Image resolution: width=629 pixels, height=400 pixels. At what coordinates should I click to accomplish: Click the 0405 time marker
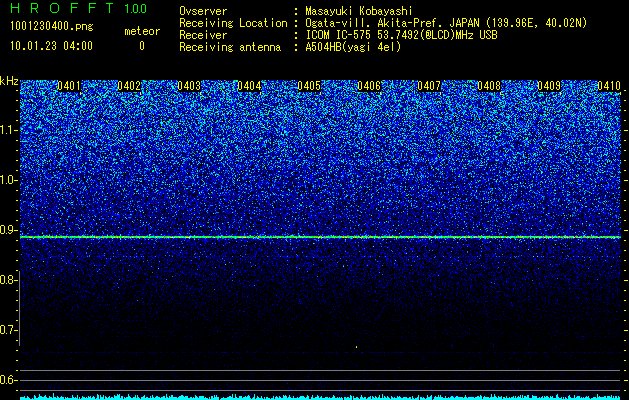(x=309, y=86)
